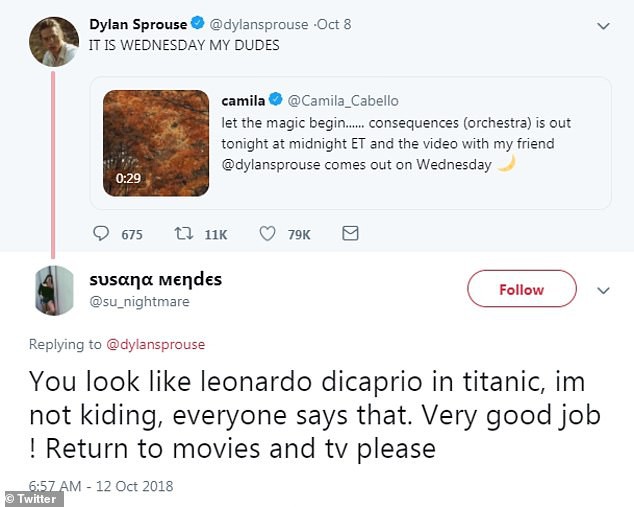The image size is (634, 507).
Task: Open Susana Mendes' profile avatar
Action: pyautogui.click(x=53, y=291)
